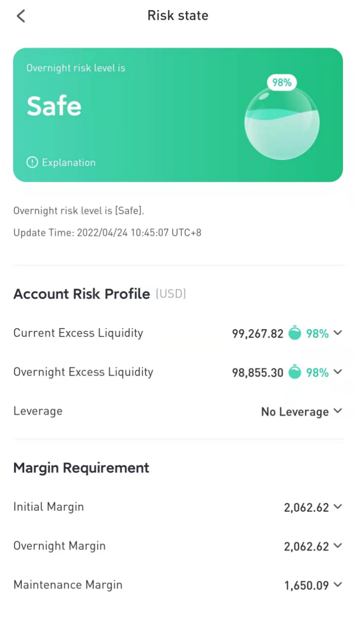356x644 pixels.
Task: Tap the Maintenance Margin label
Action: pos(68,585)
